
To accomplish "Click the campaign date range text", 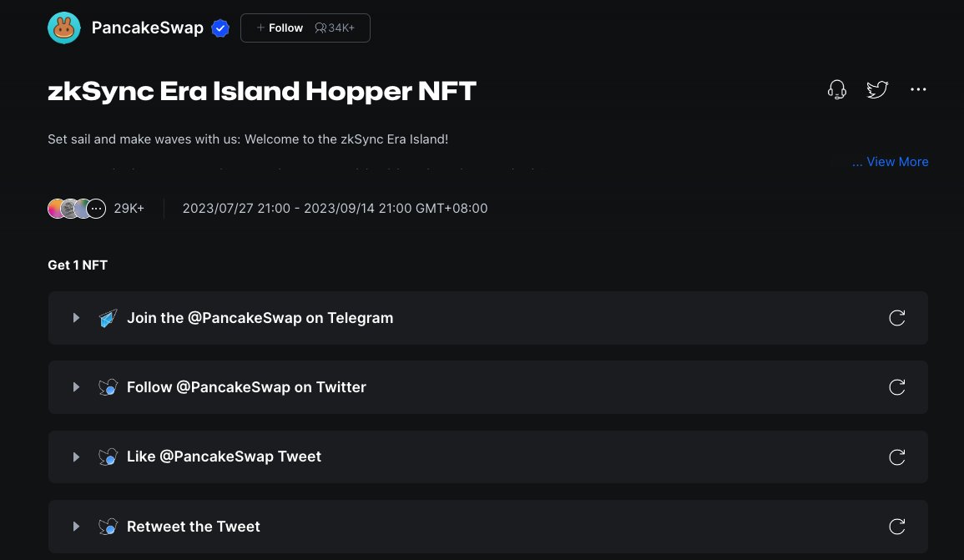I will coord(335,209).
